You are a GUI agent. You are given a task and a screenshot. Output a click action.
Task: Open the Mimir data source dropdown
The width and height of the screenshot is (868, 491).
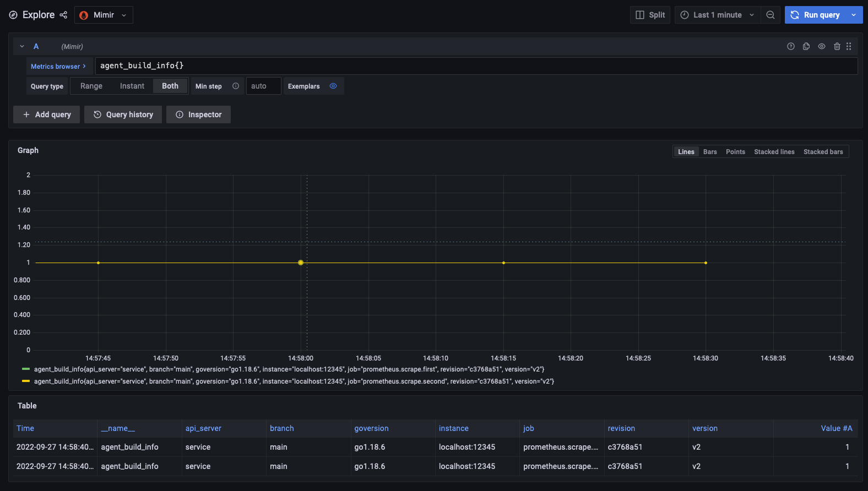click(104, 15)
